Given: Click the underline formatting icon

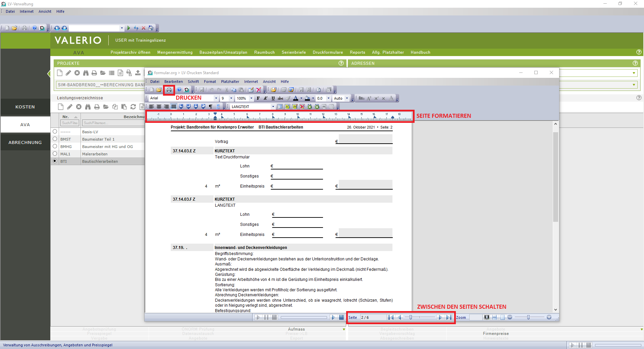Looking at the screenshot, I should [273, 98].
